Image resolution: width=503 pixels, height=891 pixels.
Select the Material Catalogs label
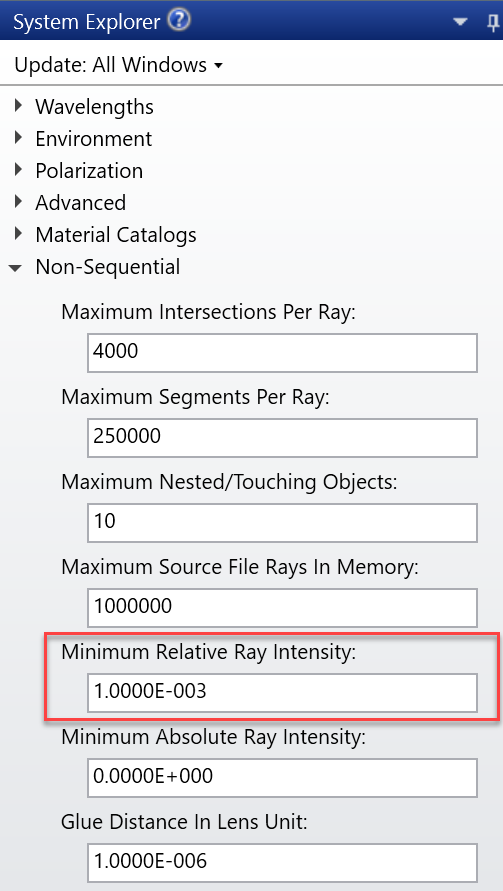(116, 235)
